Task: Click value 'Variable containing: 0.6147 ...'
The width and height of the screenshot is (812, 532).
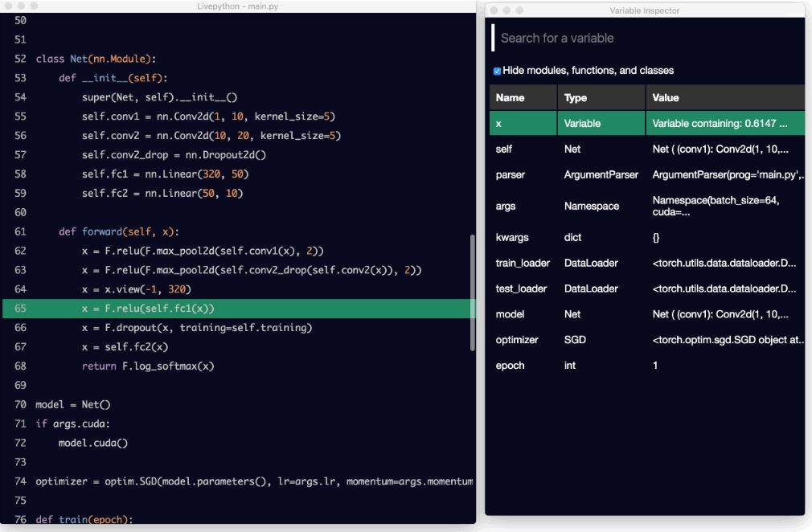Action: pyautogui.click(x=725, y=124)
